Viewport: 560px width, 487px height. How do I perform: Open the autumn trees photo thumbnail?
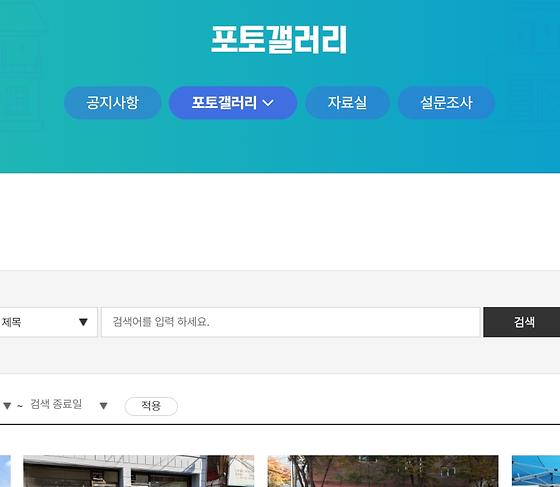click(383, 471)
